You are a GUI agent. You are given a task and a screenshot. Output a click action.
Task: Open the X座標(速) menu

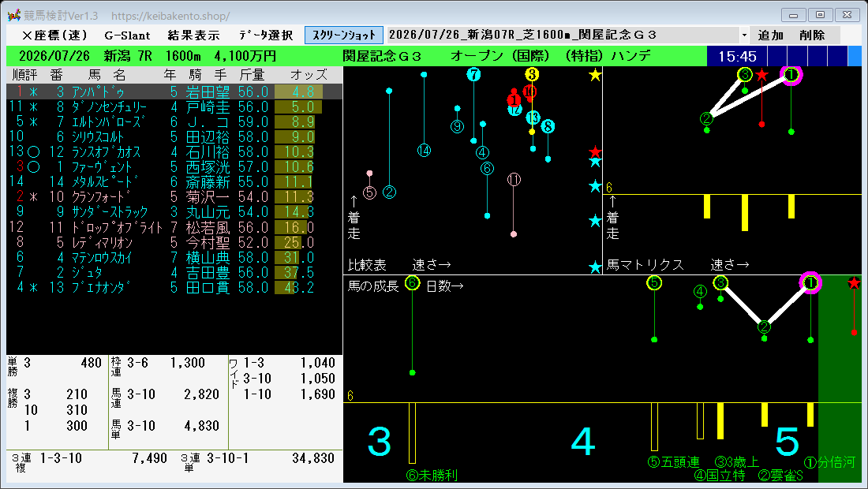pos(54,35)
